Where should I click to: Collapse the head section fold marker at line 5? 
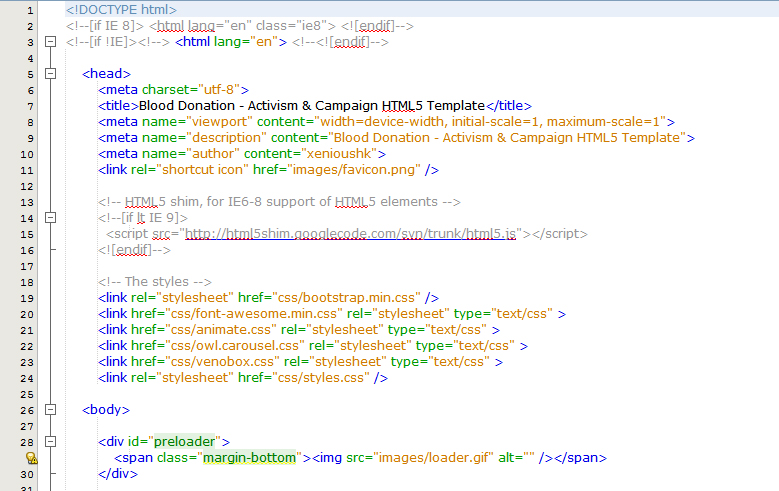(50, 74)
